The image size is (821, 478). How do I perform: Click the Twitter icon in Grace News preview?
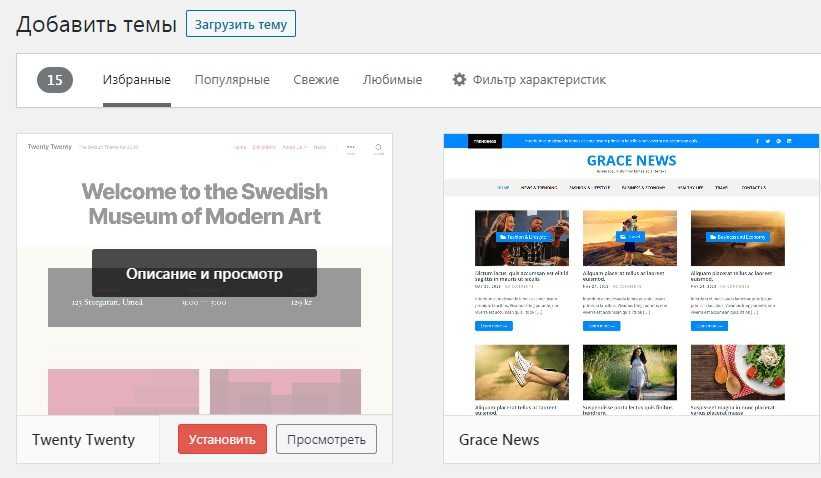point(768,141)
